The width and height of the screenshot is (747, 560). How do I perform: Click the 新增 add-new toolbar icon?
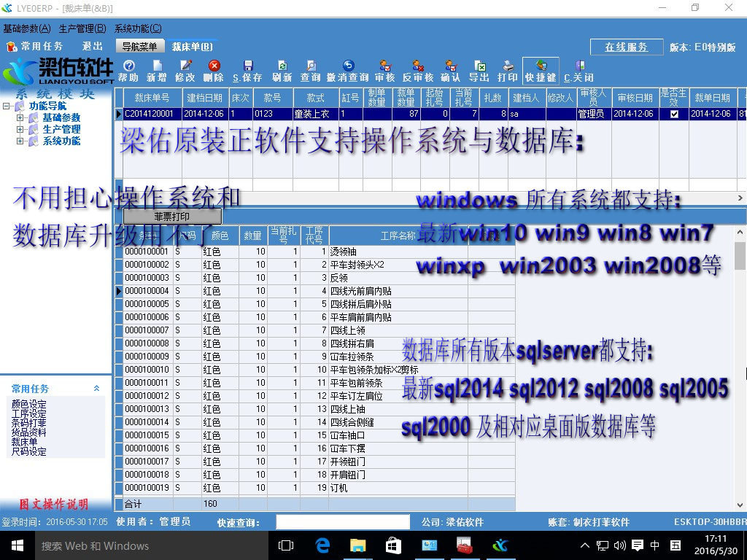pos(157,71)
